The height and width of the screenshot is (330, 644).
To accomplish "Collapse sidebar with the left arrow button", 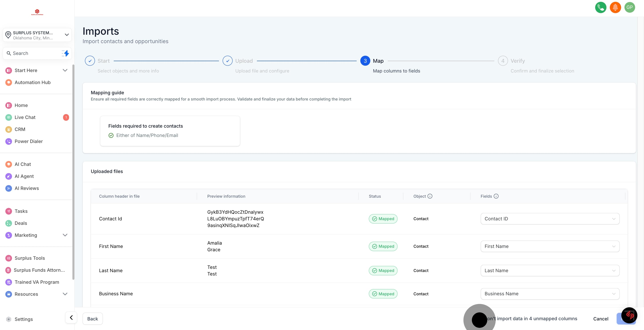I will [71, 318].
